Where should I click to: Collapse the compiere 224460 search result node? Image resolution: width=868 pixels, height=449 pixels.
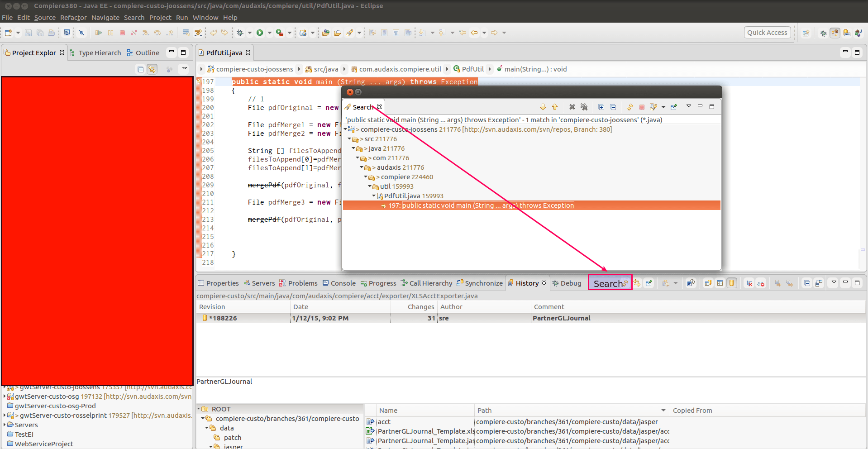(x=366, y=177)
